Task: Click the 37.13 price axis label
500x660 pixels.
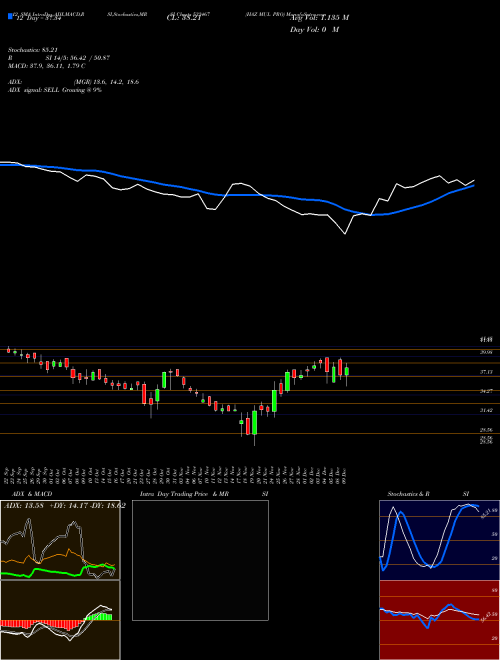Action: point(486,372)
